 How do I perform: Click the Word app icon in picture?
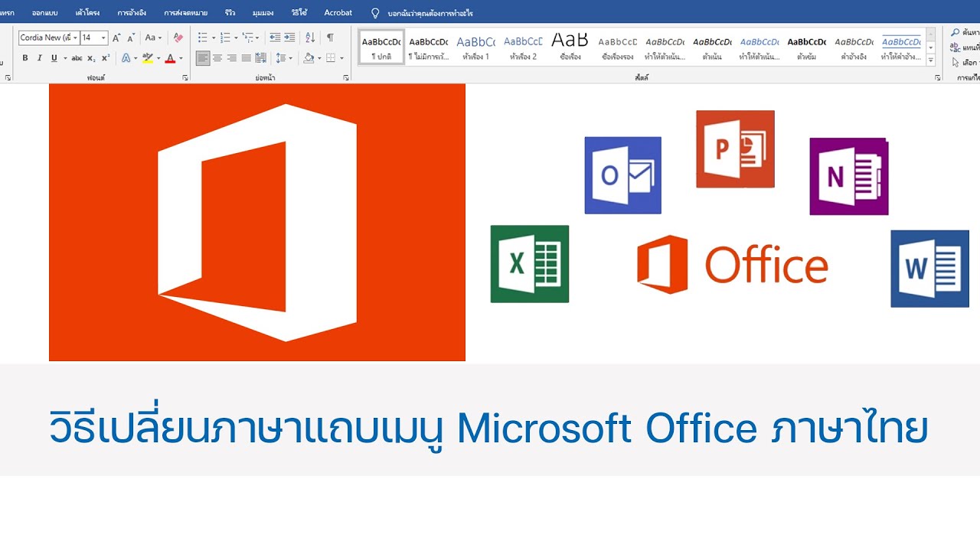(930, 269)
